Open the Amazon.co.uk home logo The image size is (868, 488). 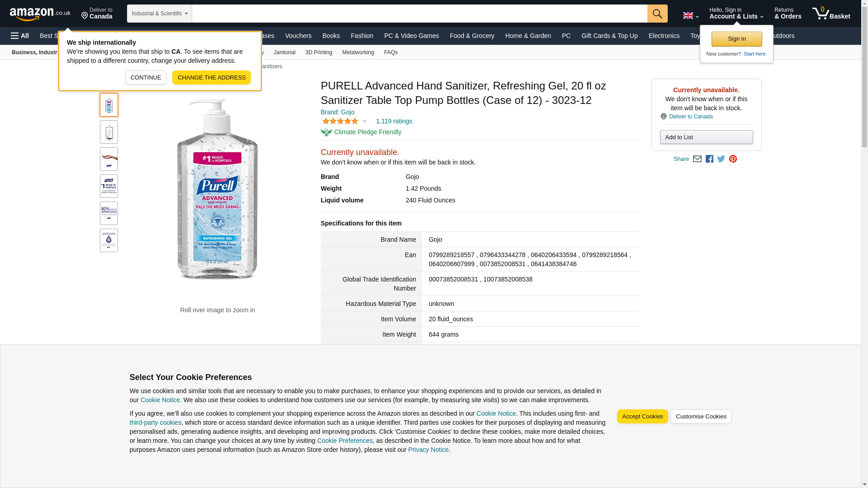(x=40, y=14)
